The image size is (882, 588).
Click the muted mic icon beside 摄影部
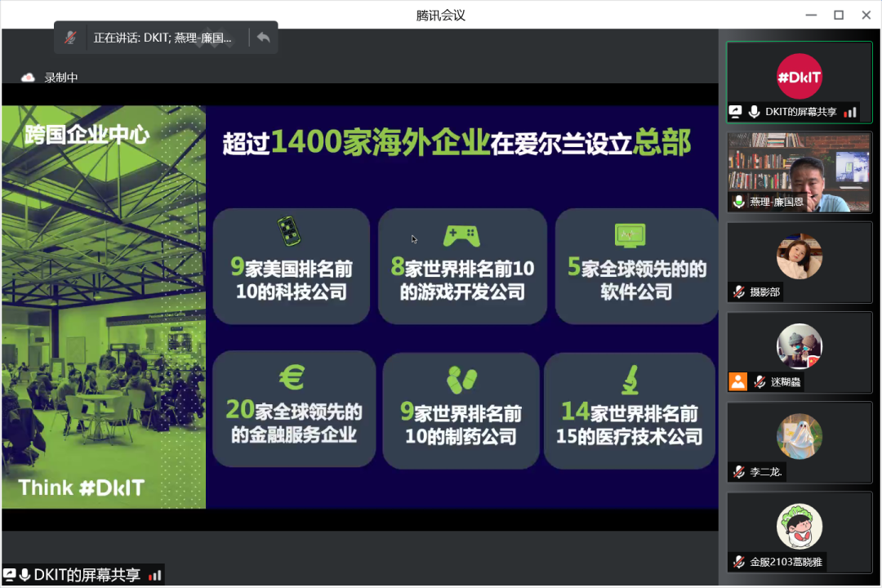(739, 292)
